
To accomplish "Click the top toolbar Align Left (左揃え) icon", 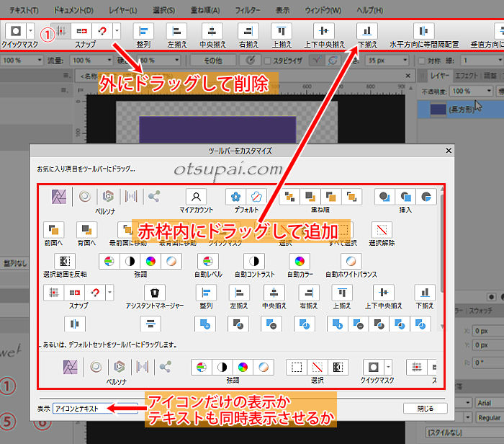I will pyautogui.click(x=176, y=31).
